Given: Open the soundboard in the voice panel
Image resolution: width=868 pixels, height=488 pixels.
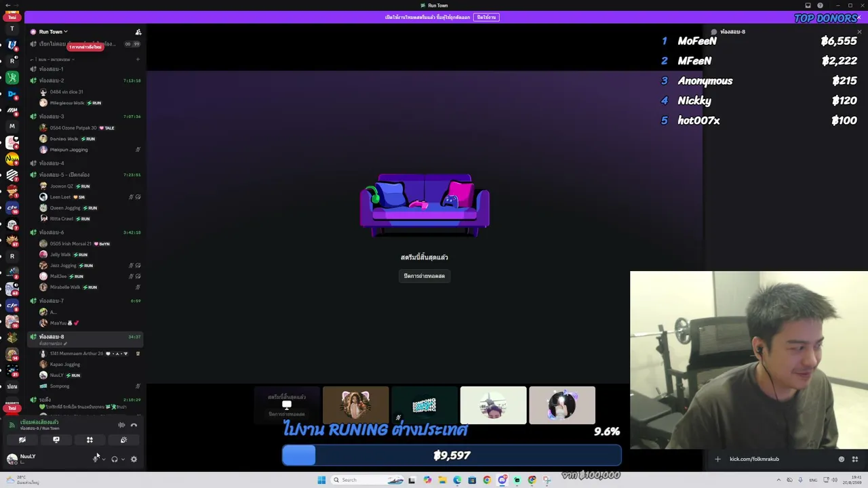Looking at the screenshot, I should coord(123,440).
